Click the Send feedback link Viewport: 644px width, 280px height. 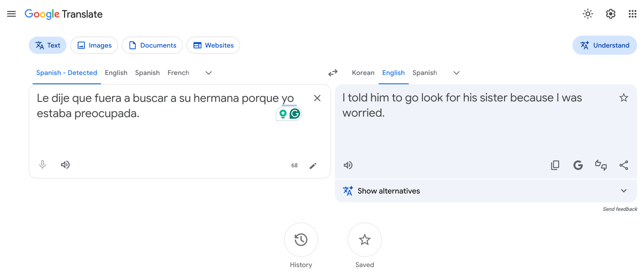tap(620, 209)
